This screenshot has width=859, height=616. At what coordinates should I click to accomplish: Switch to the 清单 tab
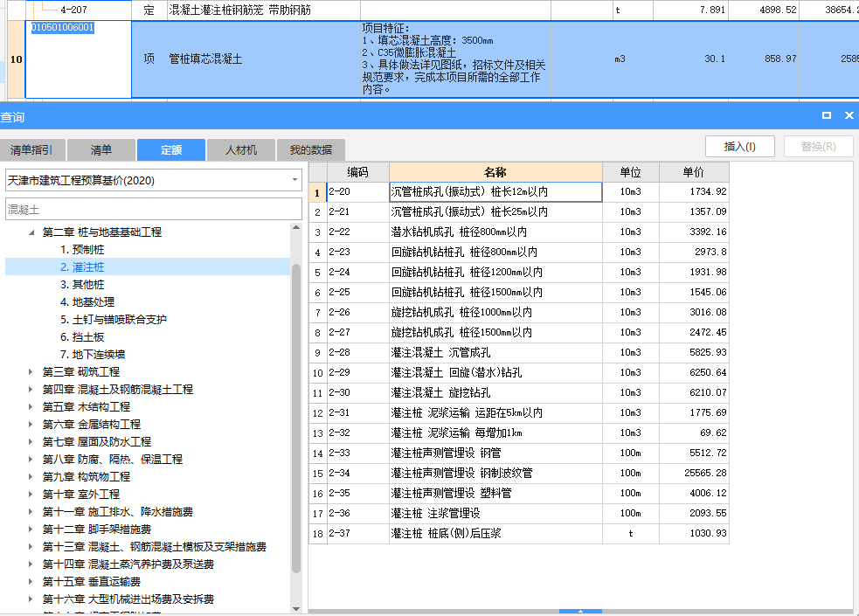(x=101, y=150)
